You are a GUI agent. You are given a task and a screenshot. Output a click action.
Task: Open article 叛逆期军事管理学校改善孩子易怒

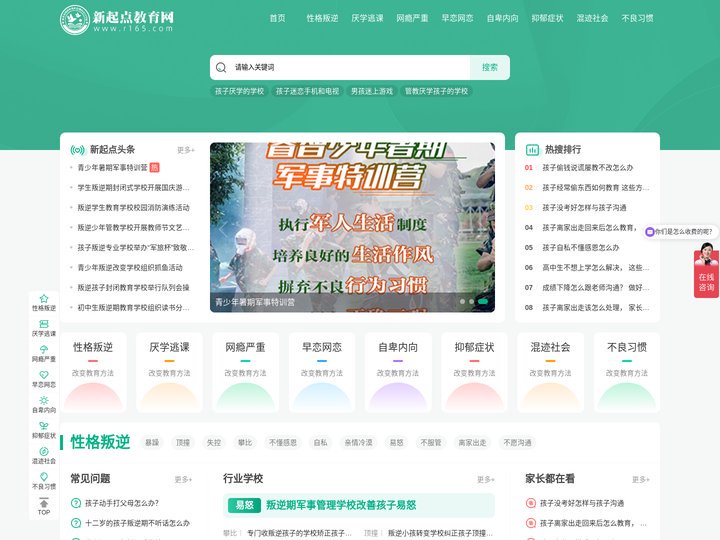click(341, 505)
